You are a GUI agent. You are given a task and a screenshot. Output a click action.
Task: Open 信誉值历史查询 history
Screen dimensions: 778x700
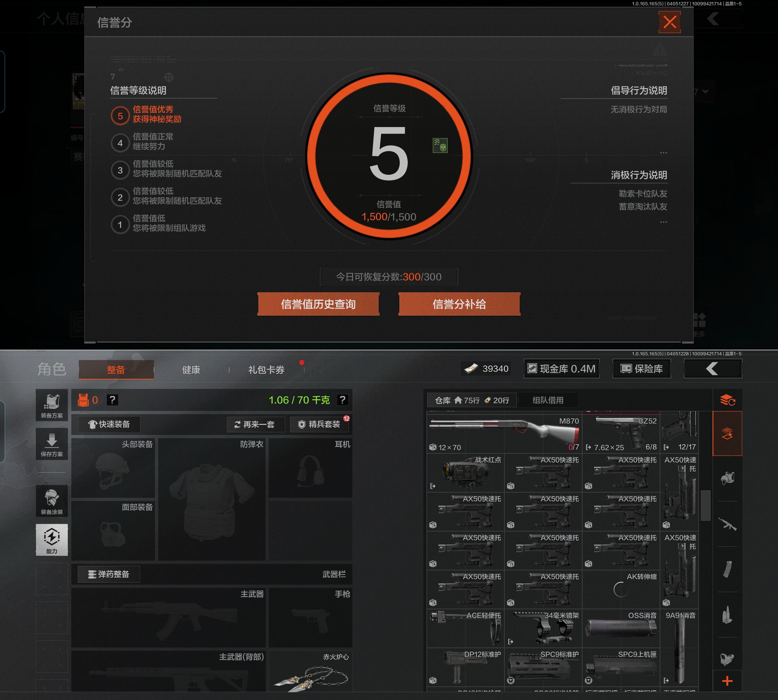[x=318, y=304]
